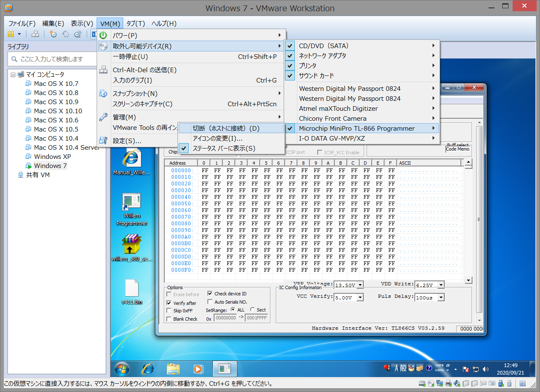Image resolution: width=540 pixels, height=392 pixels.
Task: Open the dropdown arrow beside pause button
Action: tap(19, 34)
